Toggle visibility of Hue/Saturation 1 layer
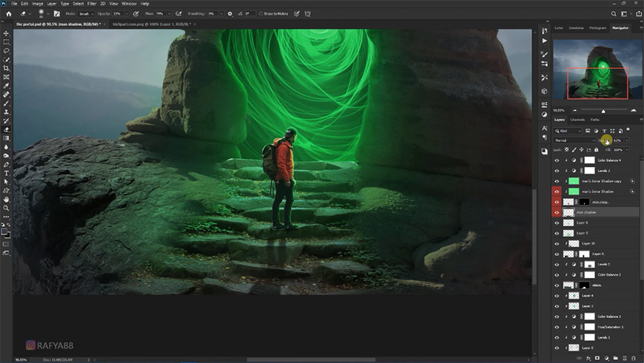The width and height of the screenshot is (644, 363). click(557, 327)
